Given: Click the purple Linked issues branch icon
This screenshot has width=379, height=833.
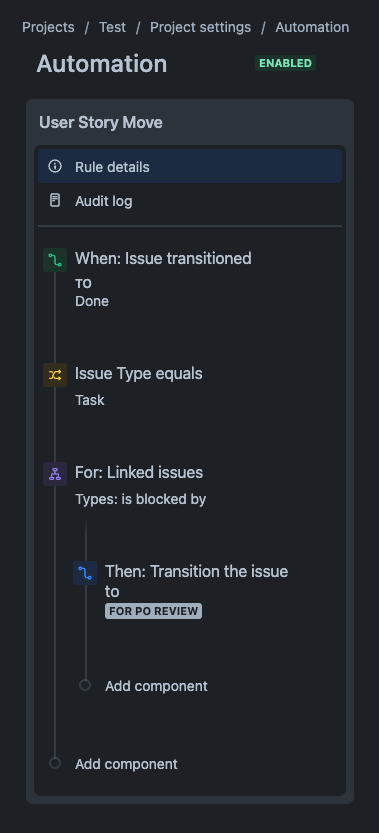Looking at the screenshot, I should [55, 474].
